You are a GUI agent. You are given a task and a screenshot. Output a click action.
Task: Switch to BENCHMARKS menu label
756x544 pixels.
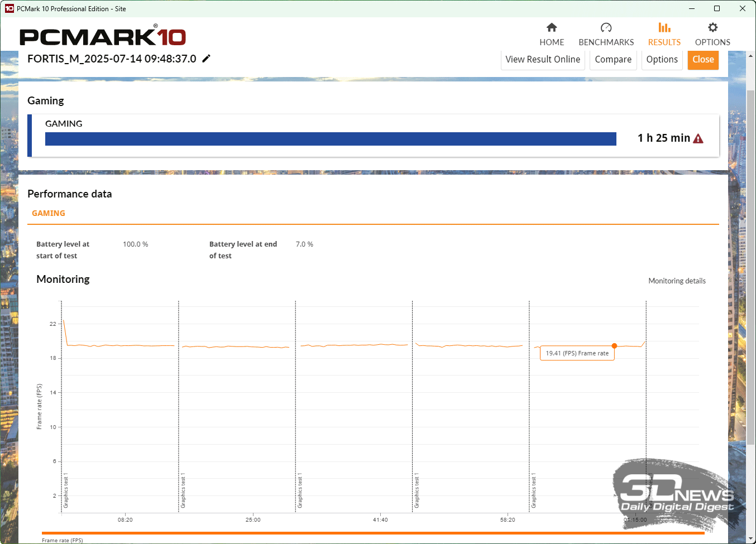(x=606, y=42)
